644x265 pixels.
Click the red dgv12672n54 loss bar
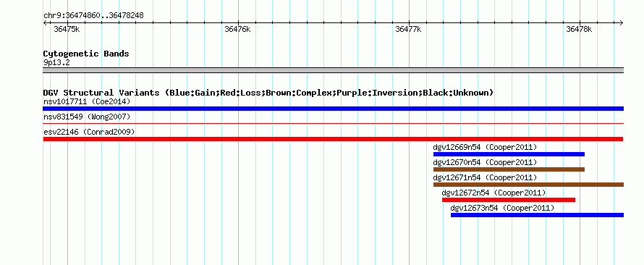509,200
